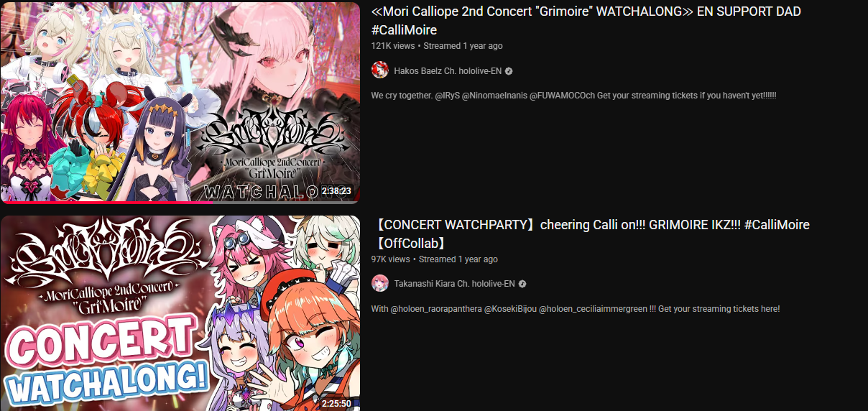
Task: Click the @holoen_raorapanthera mention
Action: 435,309
